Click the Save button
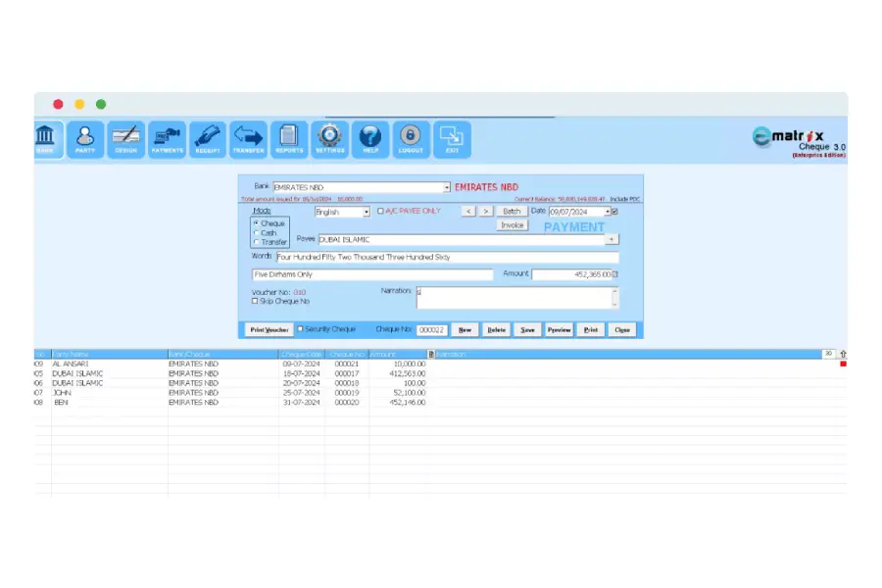 pos(527,330)
